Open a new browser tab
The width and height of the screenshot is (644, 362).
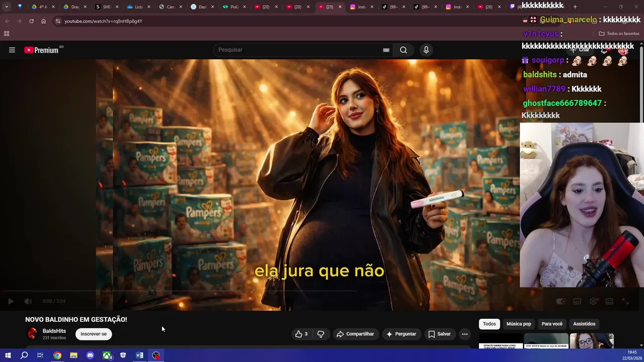point(575,7)
